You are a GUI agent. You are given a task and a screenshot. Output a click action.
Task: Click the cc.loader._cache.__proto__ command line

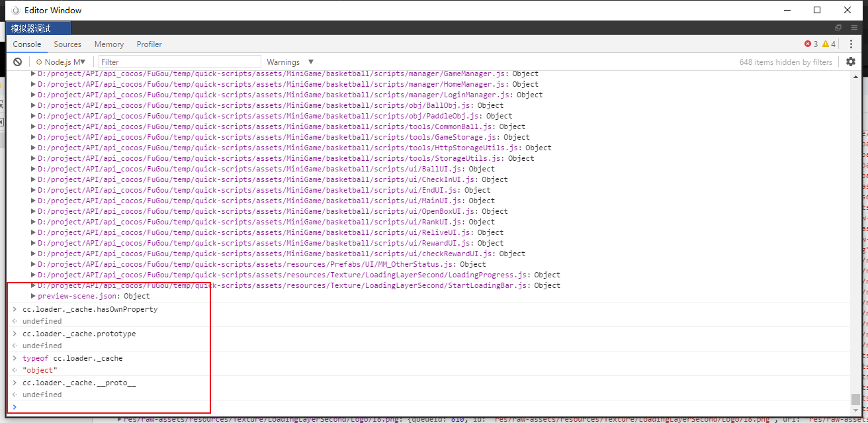click(x=79, y=383)
